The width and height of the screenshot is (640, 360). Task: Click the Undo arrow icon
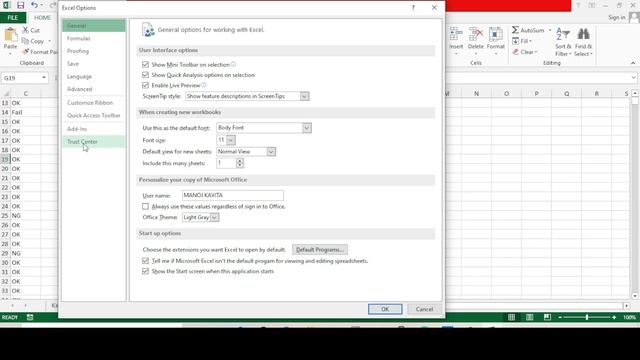(34, 5)
